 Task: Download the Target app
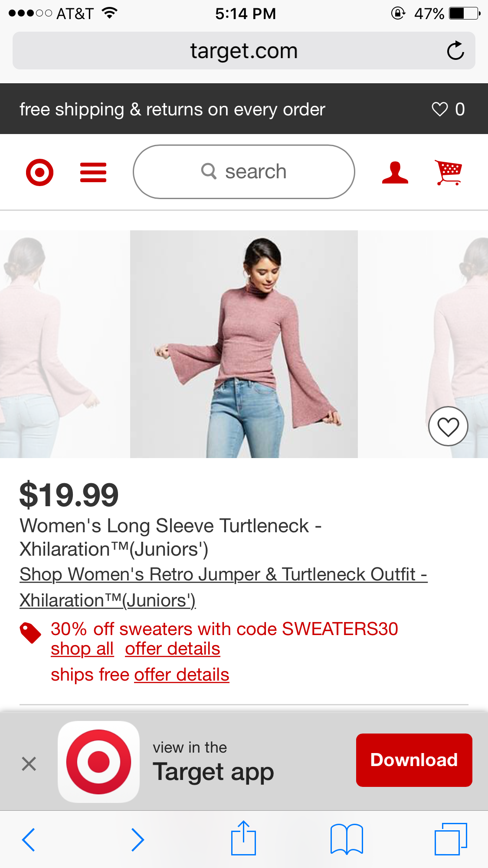414,760
